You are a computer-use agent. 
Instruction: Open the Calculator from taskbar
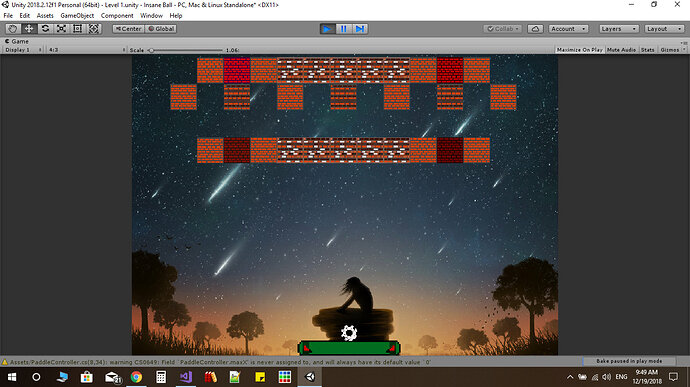tap(161, 377)
